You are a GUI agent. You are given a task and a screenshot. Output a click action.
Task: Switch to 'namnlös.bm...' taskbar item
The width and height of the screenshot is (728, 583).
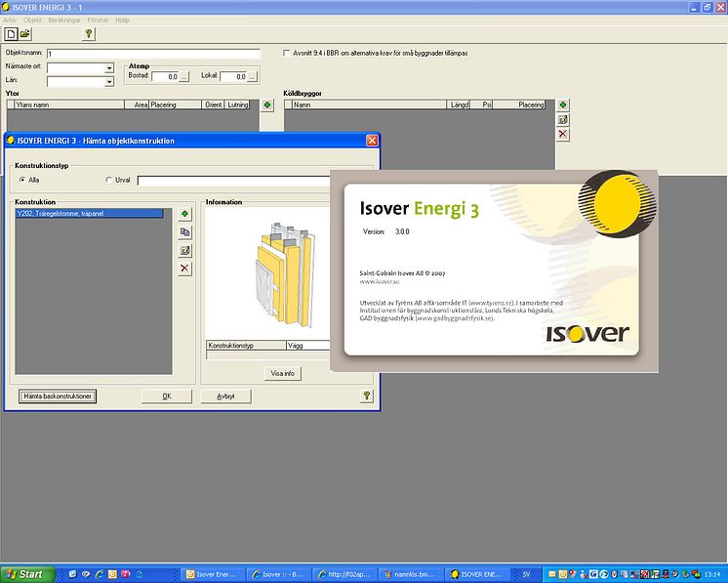pos(411,574)
